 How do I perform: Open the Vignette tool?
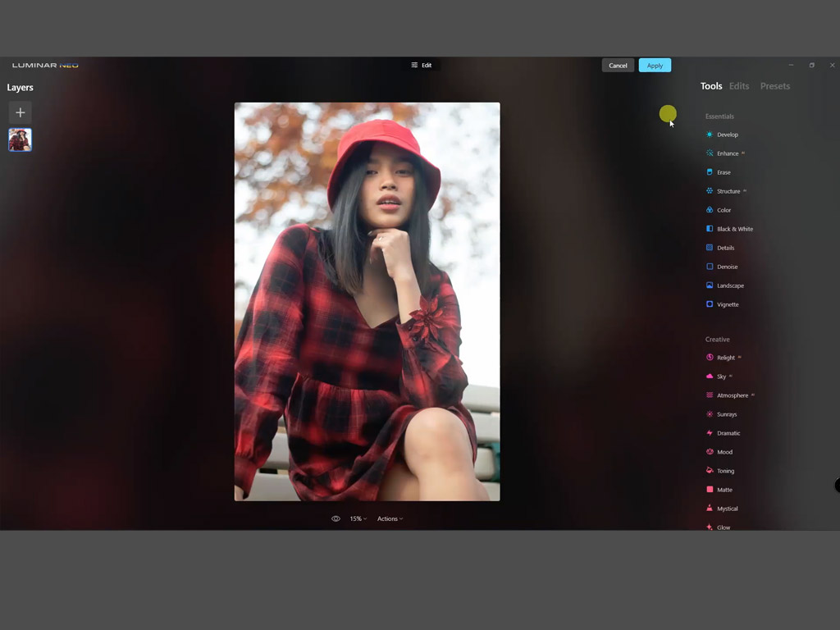point(727,304)
